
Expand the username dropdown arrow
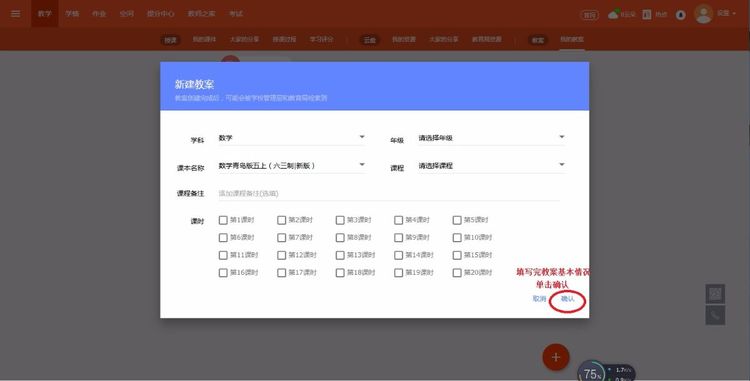pyautogui.click(x=734, y=14)
